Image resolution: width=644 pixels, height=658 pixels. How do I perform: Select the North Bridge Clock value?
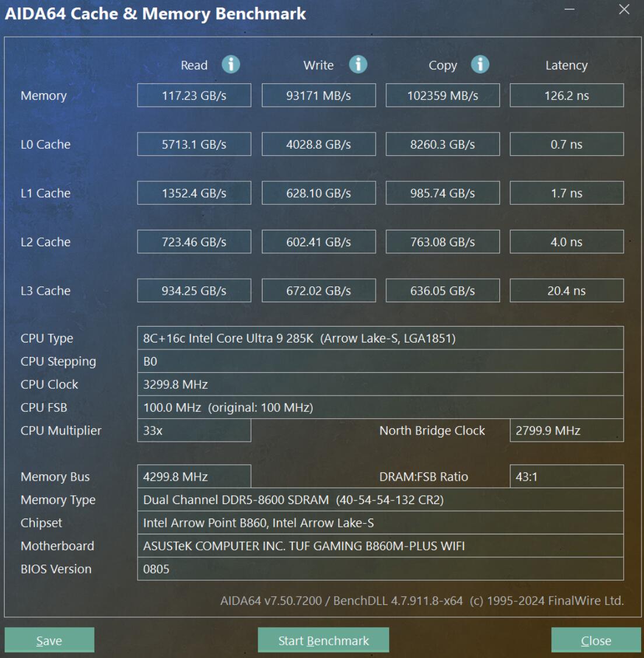(566, 430)
